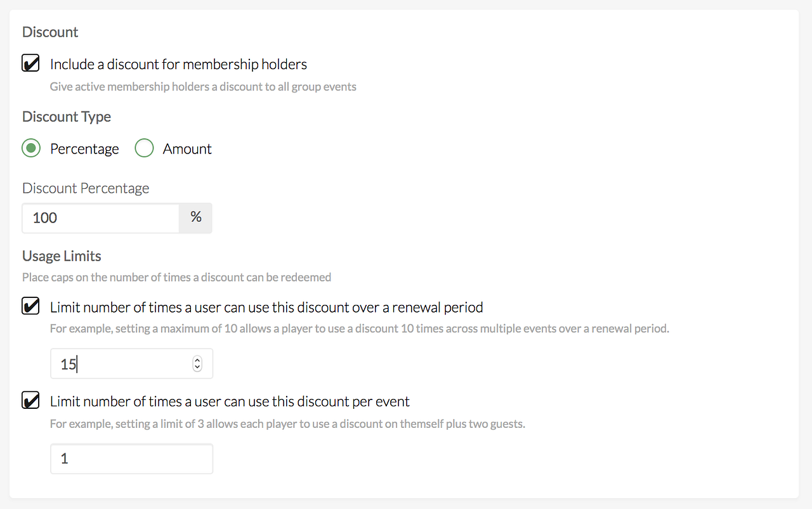
Task: Click the "Place caps on the number" helper text
Action: tap(176, 277)
